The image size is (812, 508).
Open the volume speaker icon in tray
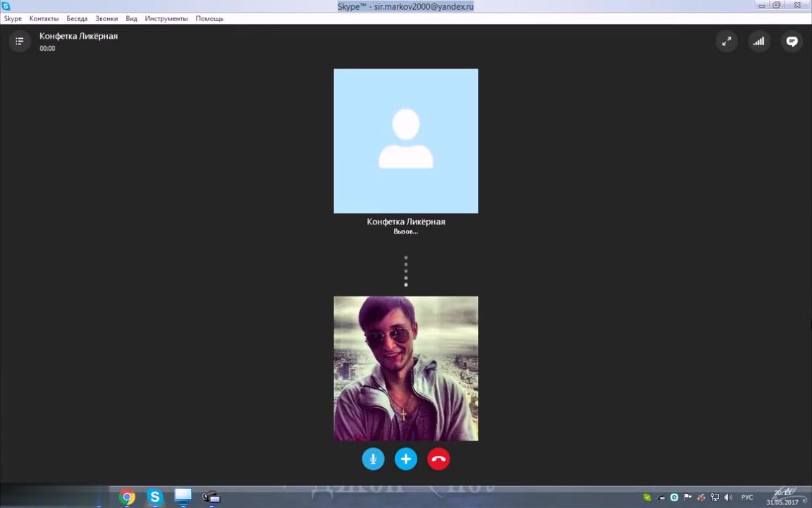coord(728,497)
